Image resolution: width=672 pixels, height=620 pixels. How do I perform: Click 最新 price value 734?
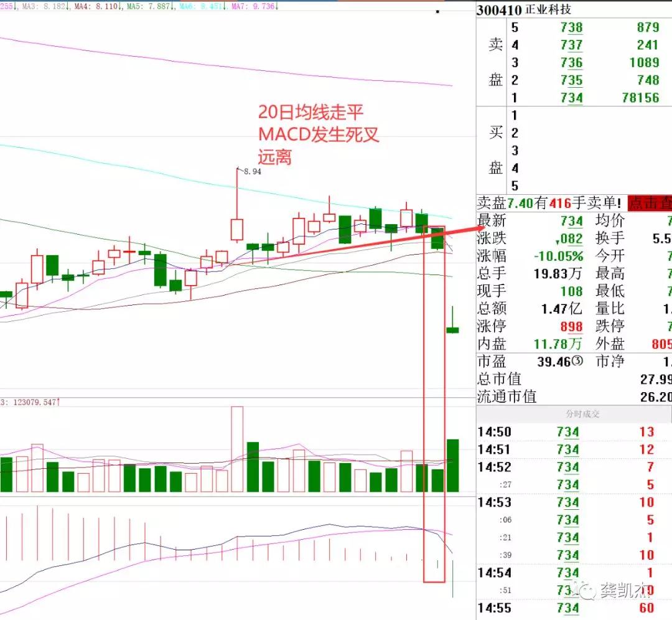(x=572, y=221)
